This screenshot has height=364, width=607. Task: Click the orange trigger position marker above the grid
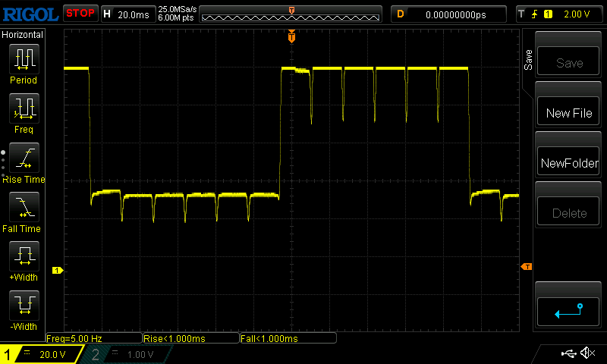pyautogui.click(x=291, y=36)
